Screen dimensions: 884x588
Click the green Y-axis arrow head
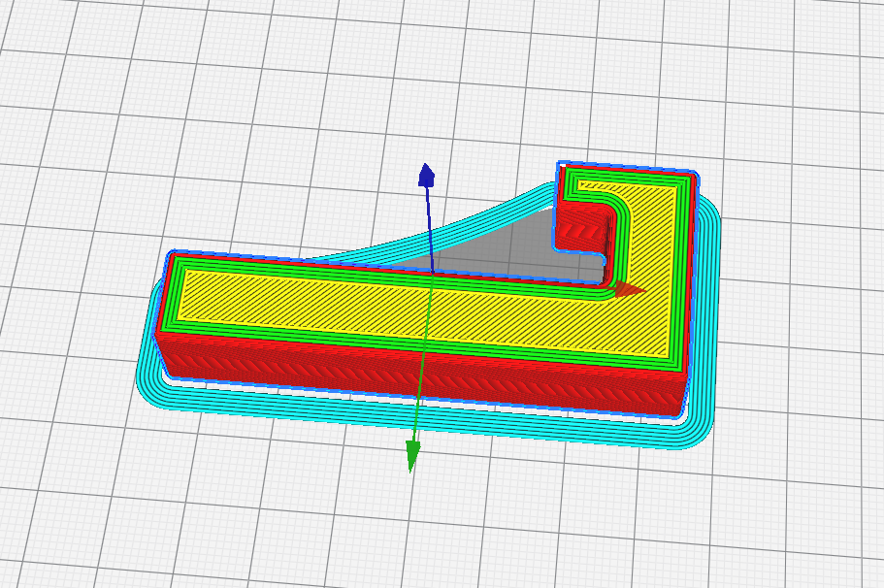[x=412, y=455]
